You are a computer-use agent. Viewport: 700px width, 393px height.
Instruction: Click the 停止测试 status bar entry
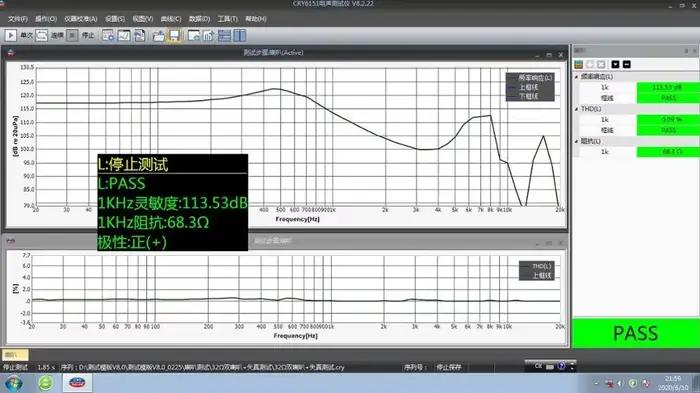pos(15,367)
